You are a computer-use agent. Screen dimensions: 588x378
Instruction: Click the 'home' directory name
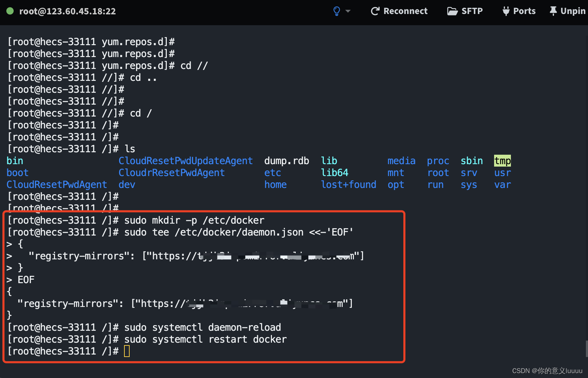275,184
